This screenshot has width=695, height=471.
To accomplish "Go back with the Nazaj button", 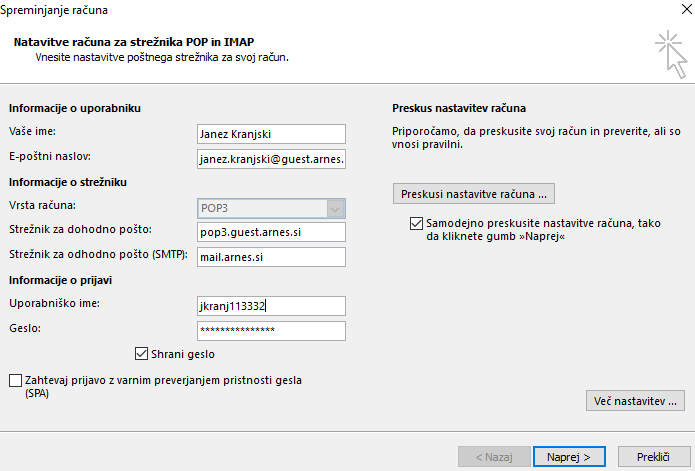I will [x=494, y=457].
